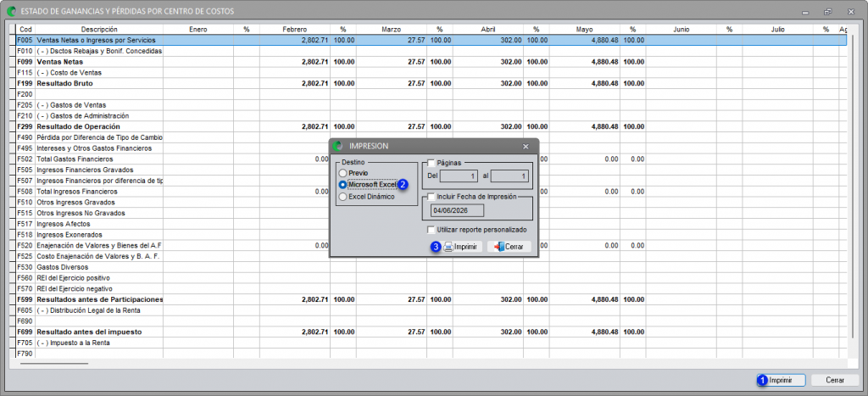The width and height of the screenshot is (868, 396).
Task: Click the Cod column header
Action: [x=25, y=30]
